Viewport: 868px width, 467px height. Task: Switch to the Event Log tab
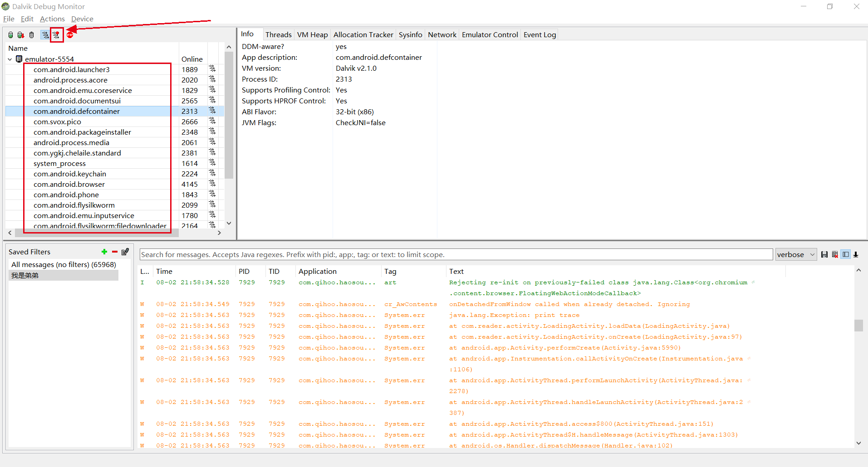point(539,34)
